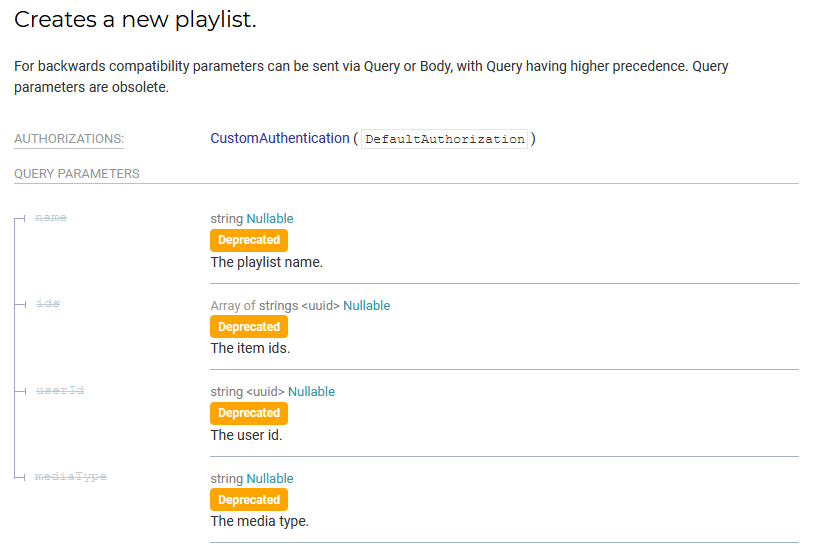Click the Deprecated badge above 'The media type.'

249,500
